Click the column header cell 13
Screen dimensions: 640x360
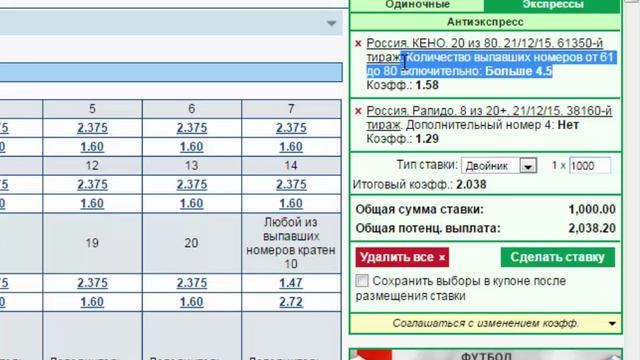[x=191, y=166]
